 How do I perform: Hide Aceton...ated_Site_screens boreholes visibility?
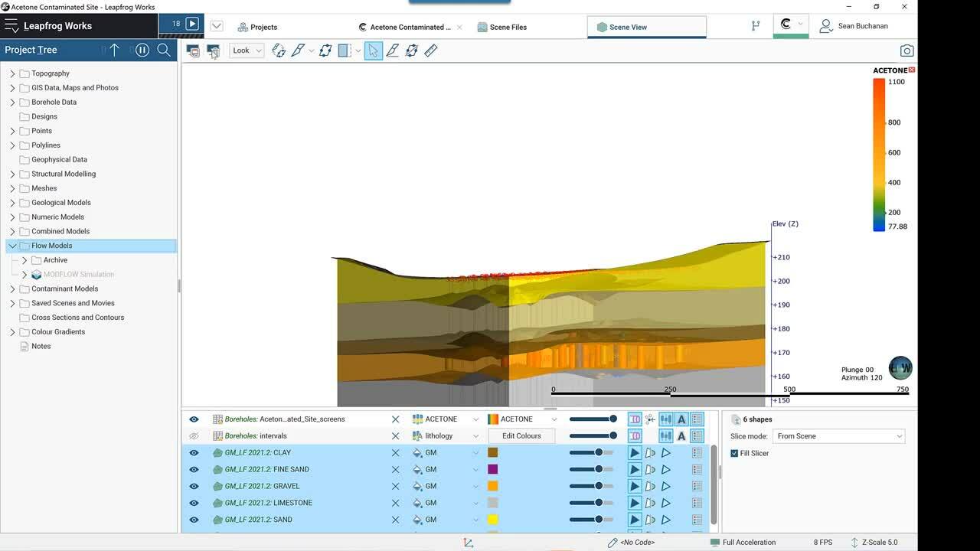coord(194,419)
